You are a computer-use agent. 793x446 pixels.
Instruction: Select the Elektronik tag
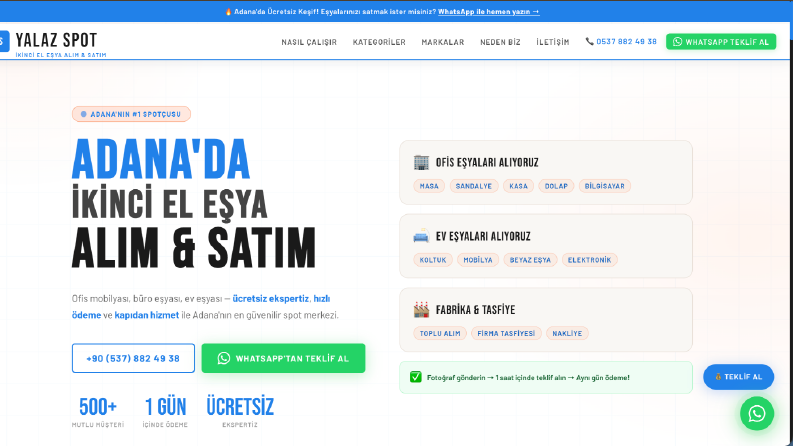point(589,260)
